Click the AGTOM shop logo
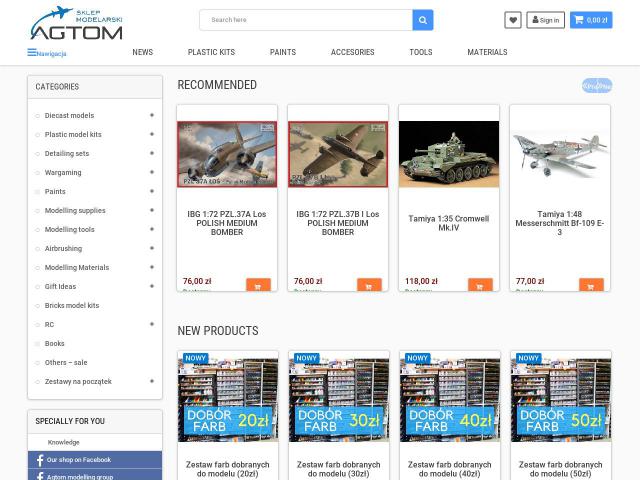 [76, 23]
